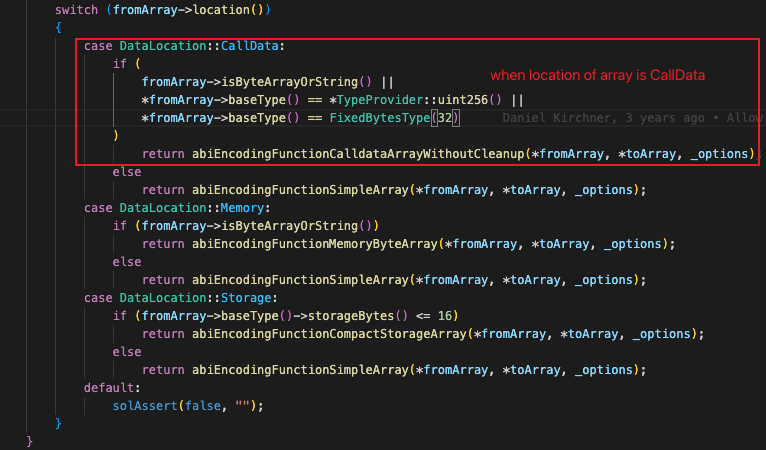Click the red CallData annotation text
The width and height of the screenshot is (766, 450).
point(604,76)
